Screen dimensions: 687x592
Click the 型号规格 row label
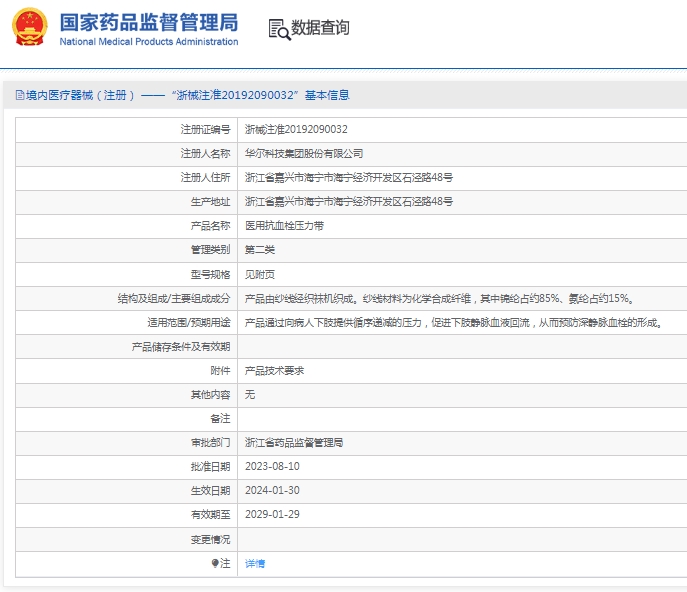210,274
